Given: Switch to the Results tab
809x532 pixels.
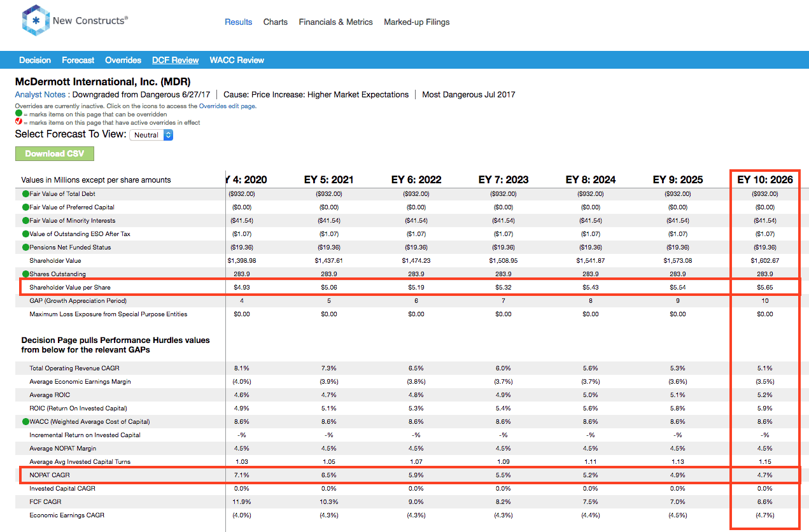Looking at the screenshot, I should (x=239, y=22).
